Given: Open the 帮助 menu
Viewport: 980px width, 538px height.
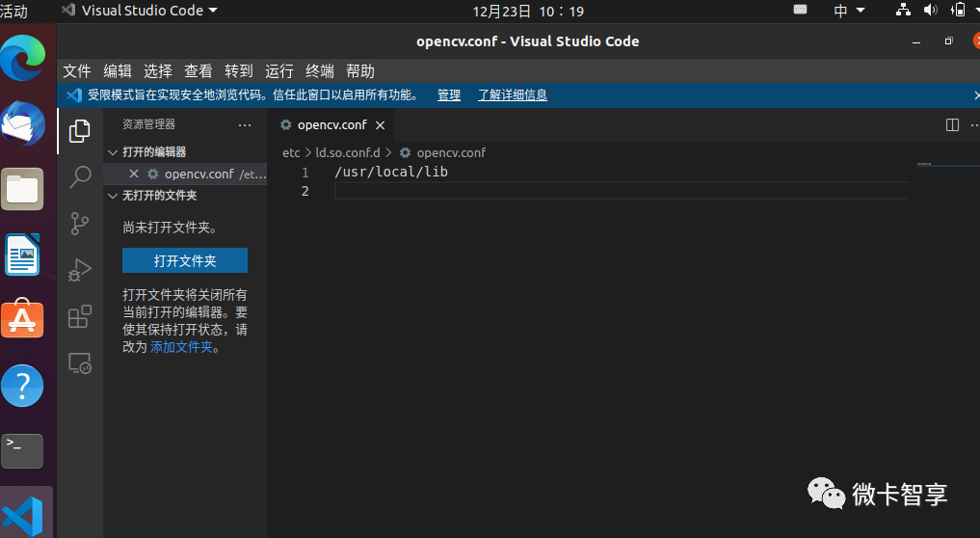Looking at the screenshot, I should coord(360,71).
